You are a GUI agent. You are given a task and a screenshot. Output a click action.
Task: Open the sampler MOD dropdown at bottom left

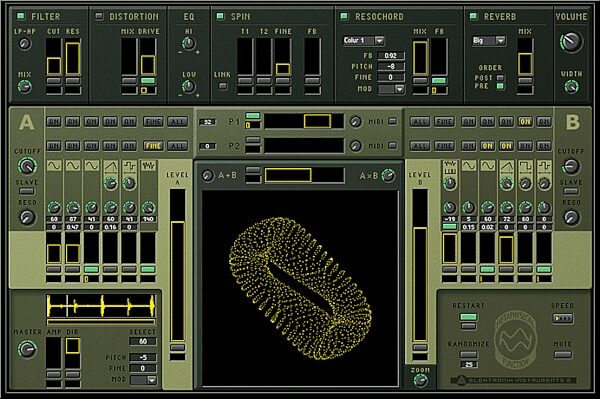click(143, 380)
